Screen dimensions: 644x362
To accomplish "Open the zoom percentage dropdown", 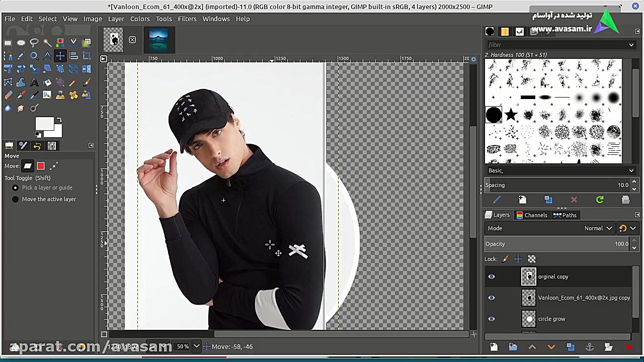I will [197, 346].
